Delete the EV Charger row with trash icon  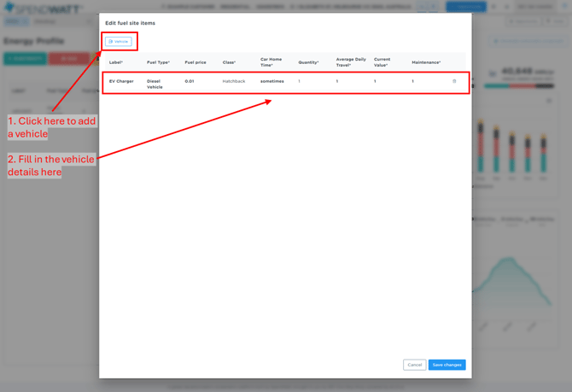point(454,82)
